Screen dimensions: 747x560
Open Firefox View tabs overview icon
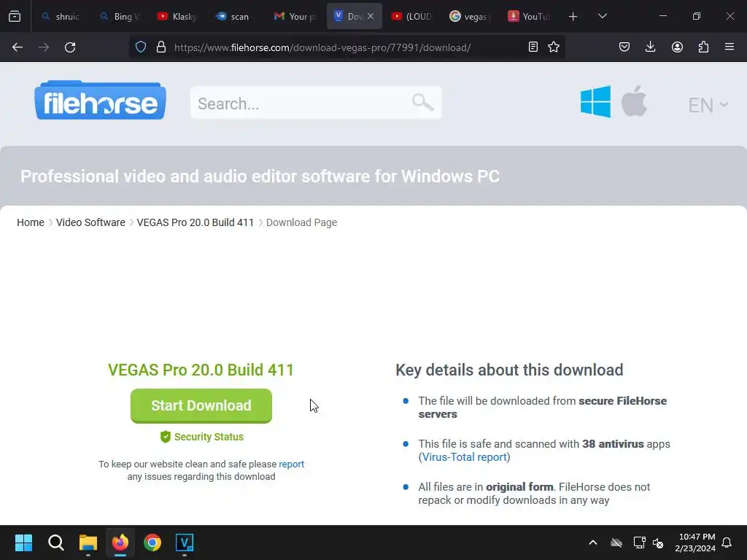pos(15,16)
